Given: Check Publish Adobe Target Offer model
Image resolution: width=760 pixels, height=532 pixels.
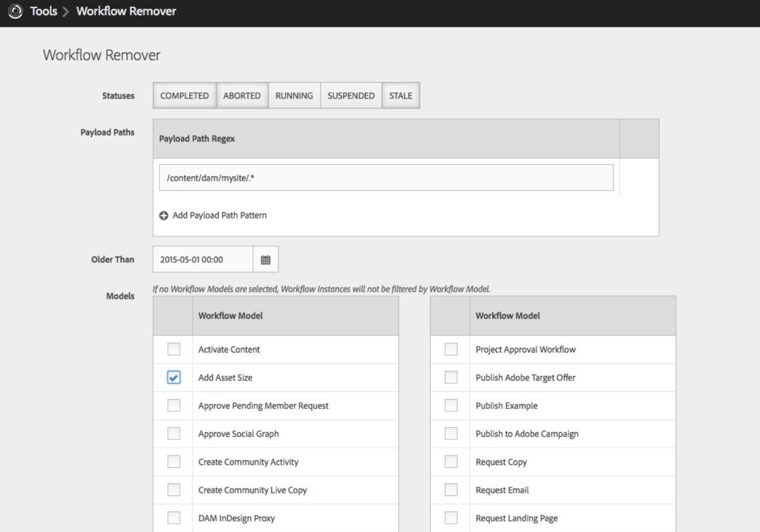Looking at the screenshot, I should click(x=451, y=378).
